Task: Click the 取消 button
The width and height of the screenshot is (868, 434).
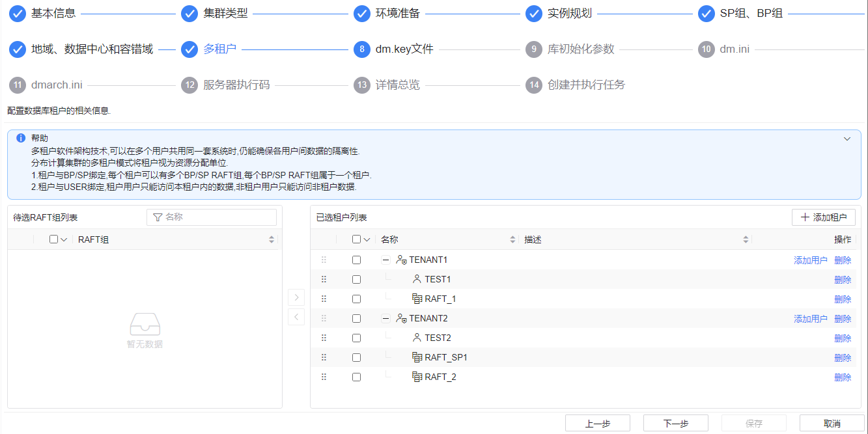Action: [x=832, y=423]
